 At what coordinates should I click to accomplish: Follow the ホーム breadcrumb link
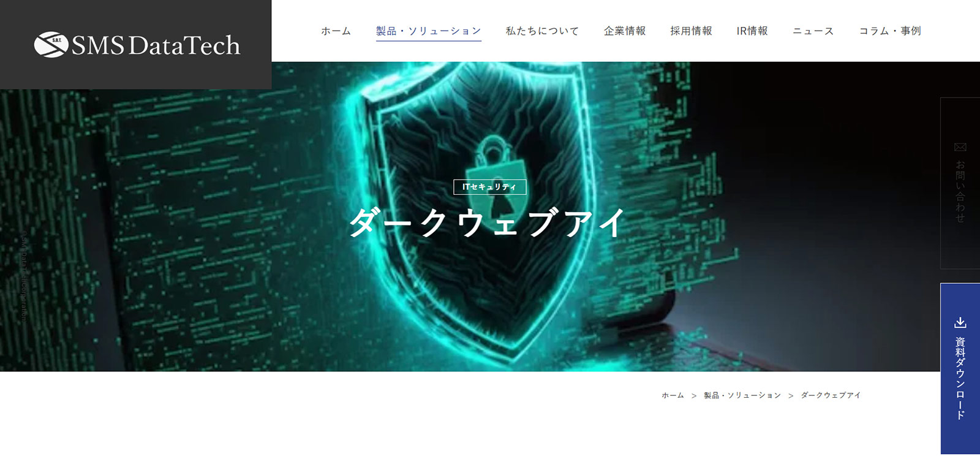click(x=673, y=395)
